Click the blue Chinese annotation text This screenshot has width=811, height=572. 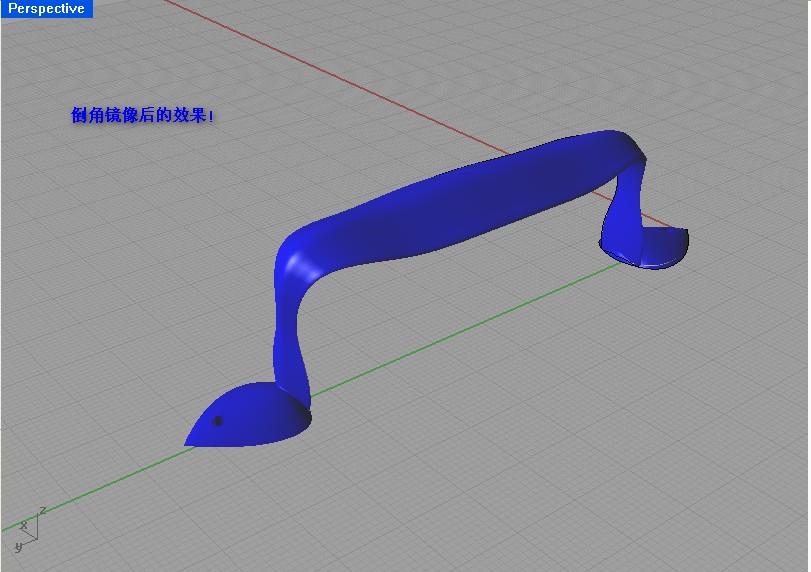142,115
